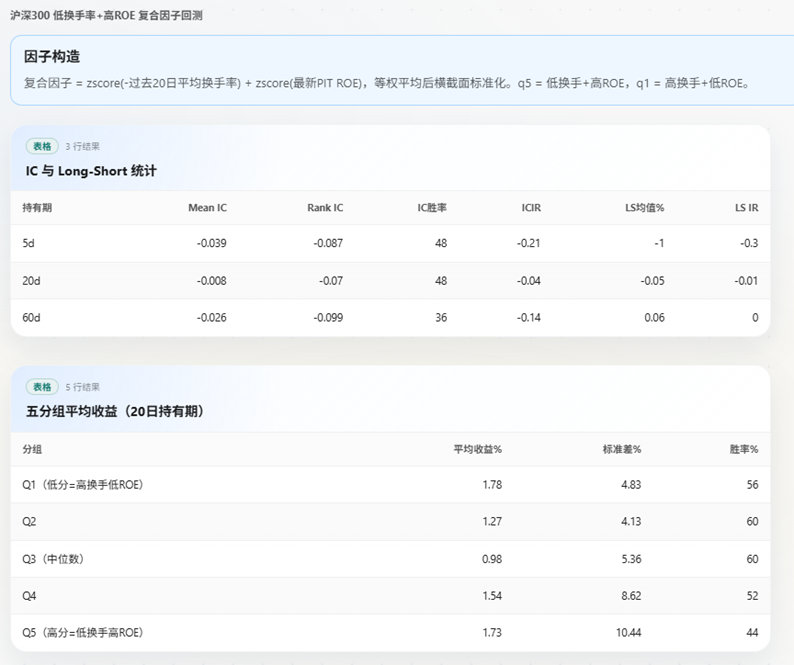794x665 pixels.
Task: Click the 平均收益% column header
Action: (x=478, y=449)
